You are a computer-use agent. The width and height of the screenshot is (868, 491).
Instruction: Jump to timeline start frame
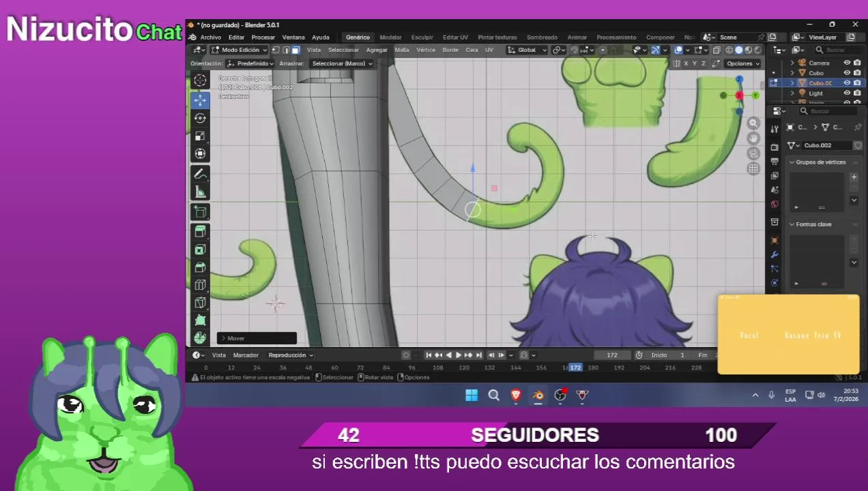pyautogui.click(x=429, y=355)
